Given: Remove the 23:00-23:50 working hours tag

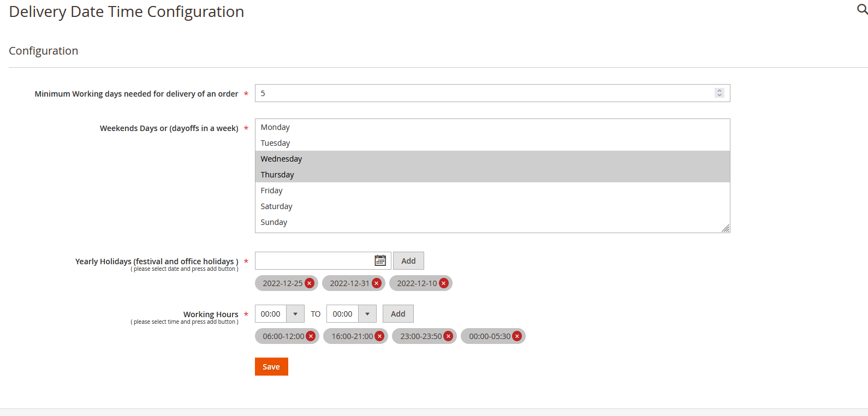Looking at the screenshot, I should pyautogui.click(x=448, y=336).
